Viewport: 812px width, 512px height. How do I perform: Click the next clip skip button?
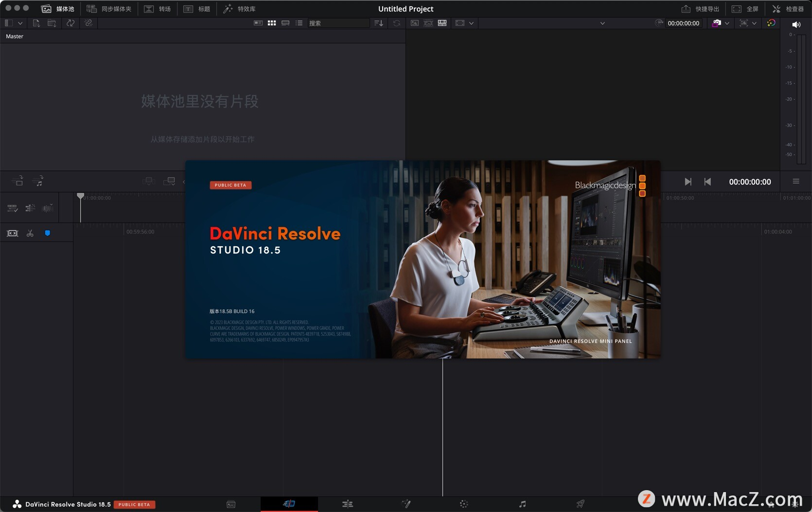coord(688,182)
